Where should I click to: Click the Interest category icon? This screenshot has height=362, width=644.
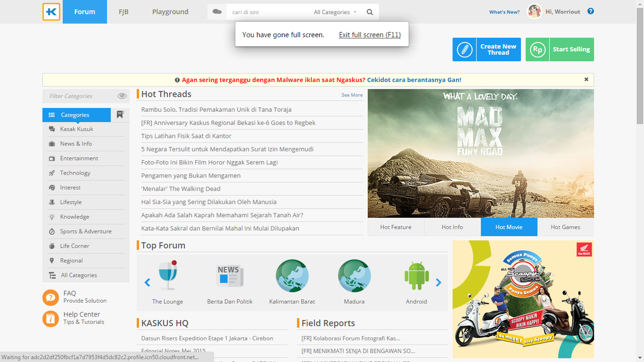pyautogui.click(x=52, y=188)
